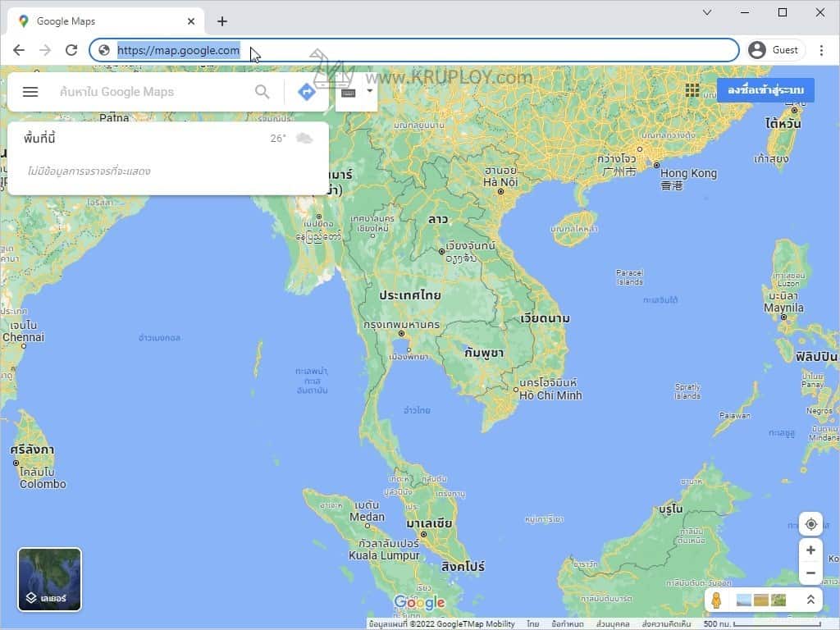Open Chrome three-dot menu
This screenshot has width=840, height=630.
click(821, 50)
